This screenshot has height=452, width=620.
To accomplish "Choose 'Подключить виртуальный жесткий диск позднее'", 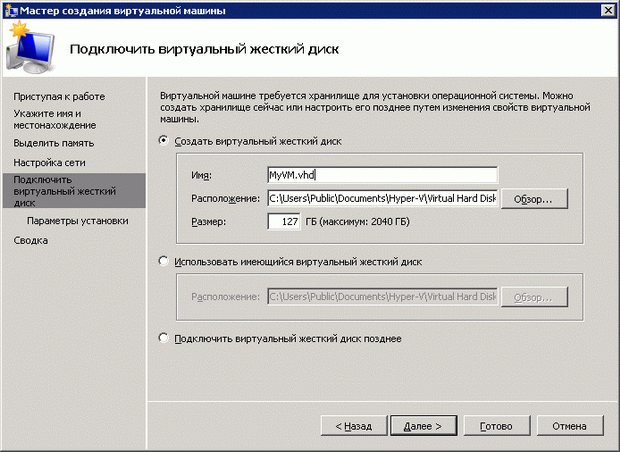I will click(x=165, y=338).
